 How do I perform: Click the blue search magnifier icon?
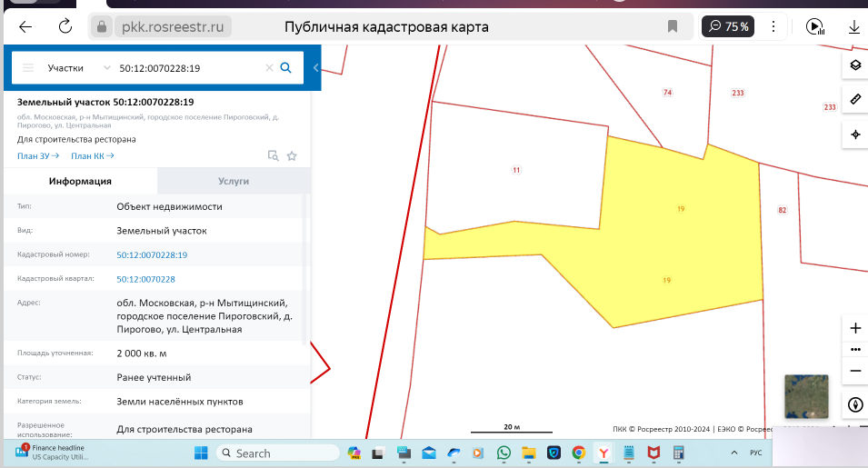(285, 67)
